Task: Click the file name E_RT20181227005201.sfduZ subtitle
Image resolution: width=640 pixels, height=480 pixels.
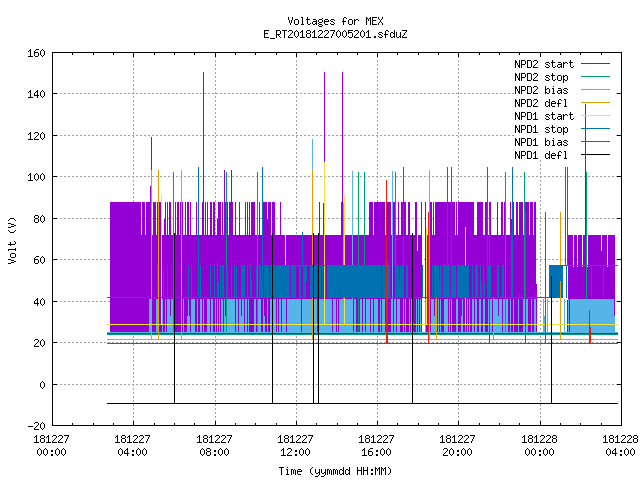Action: pos(335,34)
